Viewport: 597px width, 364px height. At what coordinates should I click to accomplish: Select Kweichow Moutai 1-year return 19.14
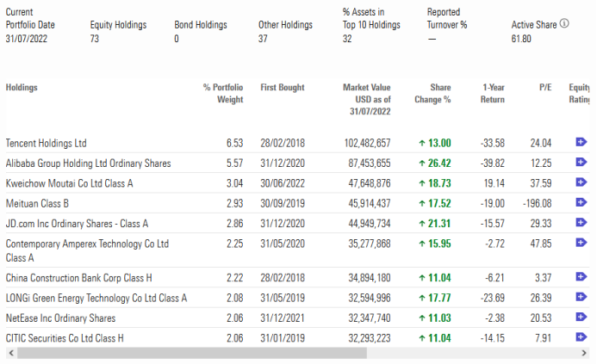click(x=494, y=183)
